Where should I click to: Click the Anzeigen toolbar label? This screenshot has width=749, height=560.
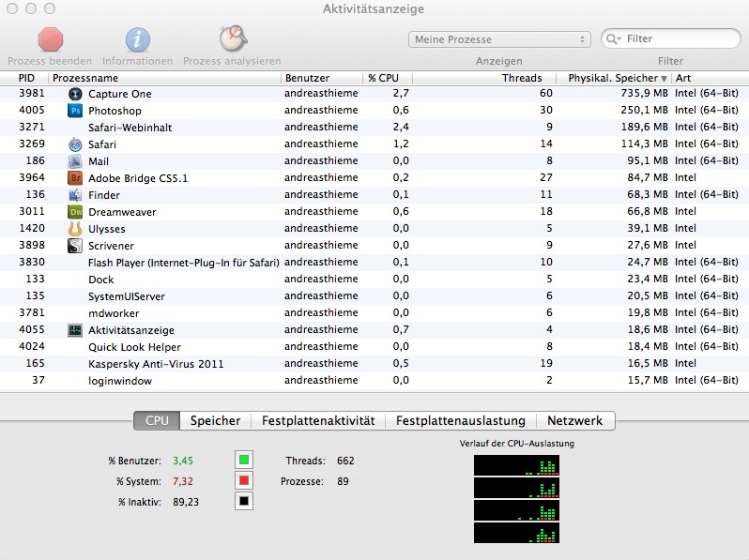point(499,61)
